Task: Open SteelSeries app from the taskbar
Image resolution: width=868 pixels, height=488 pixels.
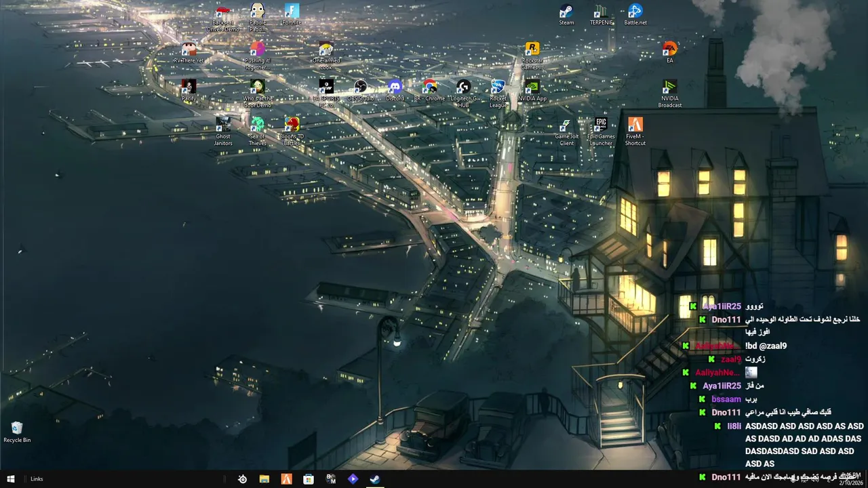Action: pos(242,479)
